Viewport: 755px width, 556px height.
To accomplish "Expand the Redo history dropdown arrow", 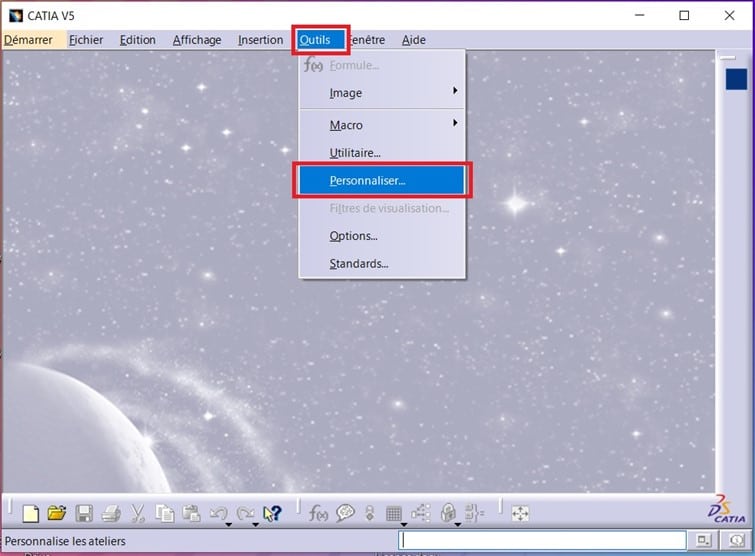I will [x=256, y=524].
